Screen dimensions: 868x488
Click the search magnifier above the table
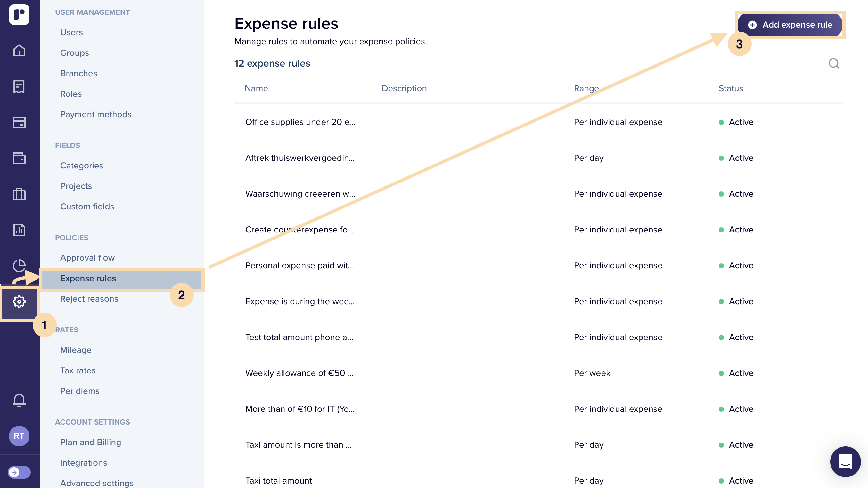(834, 63)
